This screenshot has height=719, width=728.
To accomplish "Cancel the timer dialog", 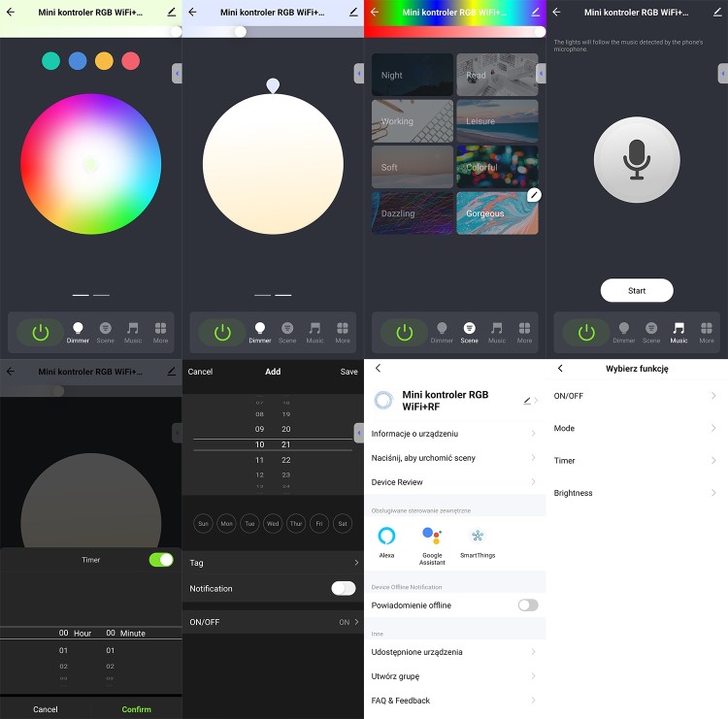I will click(46, 709).
